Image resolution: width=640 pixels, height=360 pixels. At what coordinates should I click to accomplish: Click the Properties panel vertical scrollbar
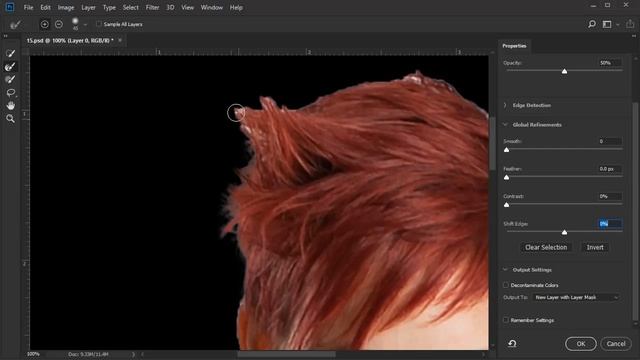635,212
